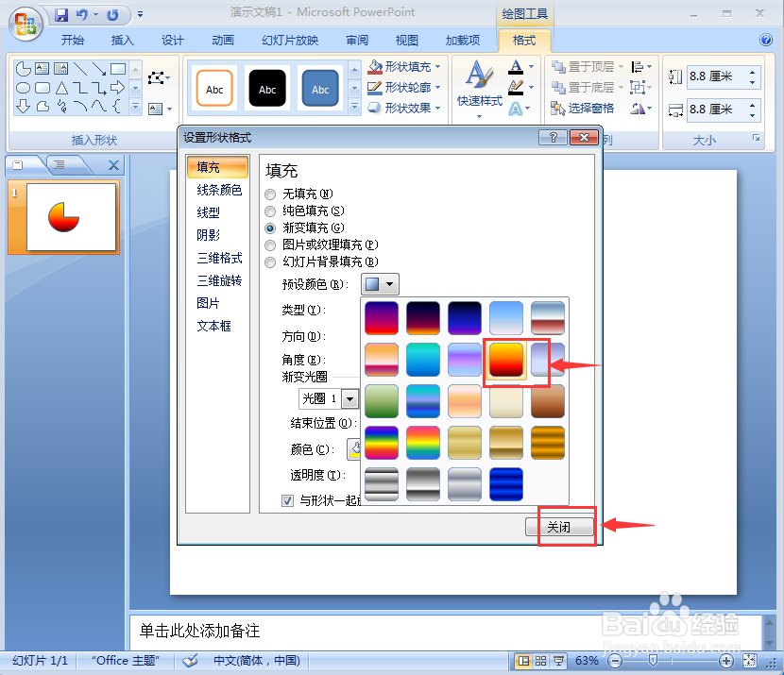This screenshot has width=784, height=675.
Task: Open the Animations ribbon tab
Action: 223,40
